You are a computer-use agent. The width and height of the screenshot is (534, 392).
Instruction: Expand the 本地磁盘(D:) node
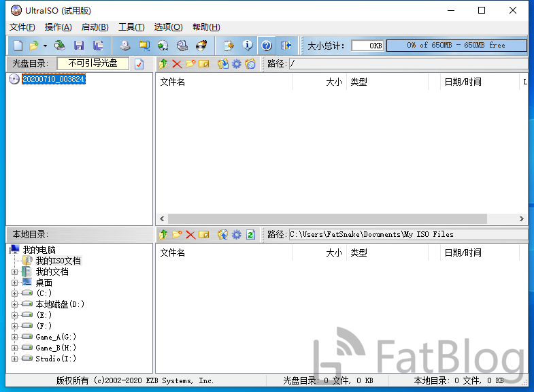tap(14, 304)
